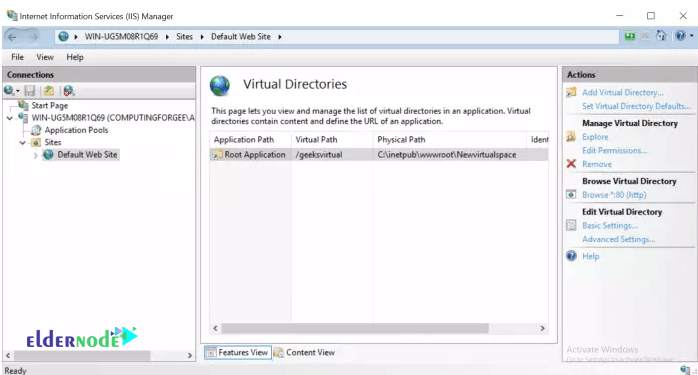Click the up-folder icon in the Connections toolbar

coord(49,91)
